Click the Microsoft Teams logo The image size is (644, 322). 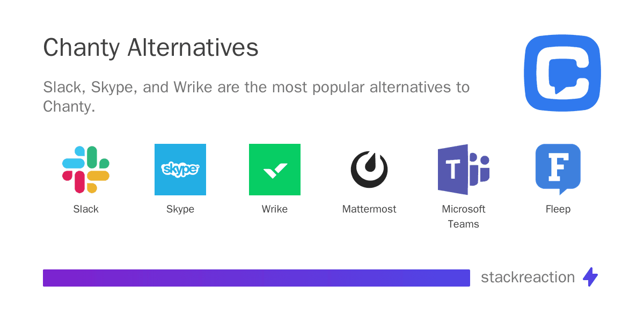[x=464, y=170]
